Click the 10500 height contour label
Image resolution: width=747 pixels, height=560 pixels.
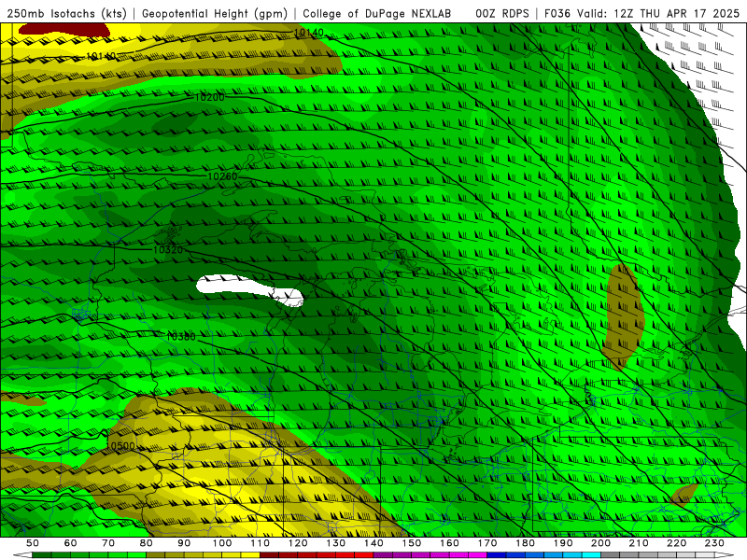coord(120,446)
